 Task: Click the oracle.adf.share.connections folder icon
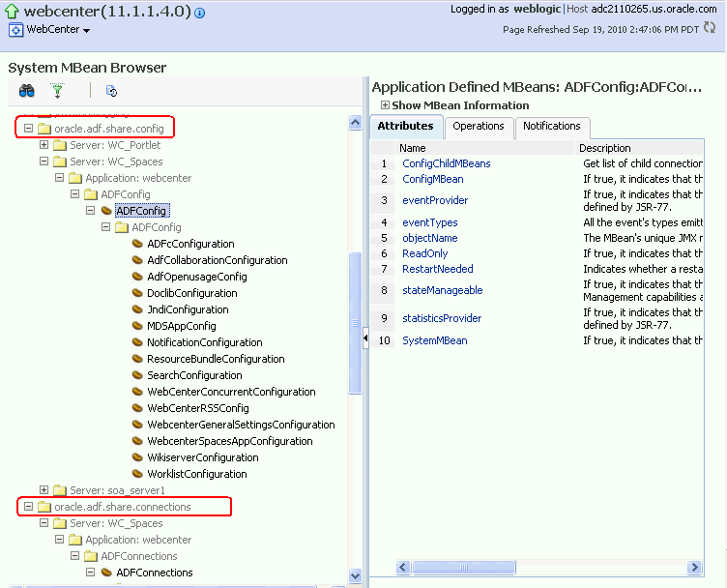pyautogui.click(x=44, y=507)
